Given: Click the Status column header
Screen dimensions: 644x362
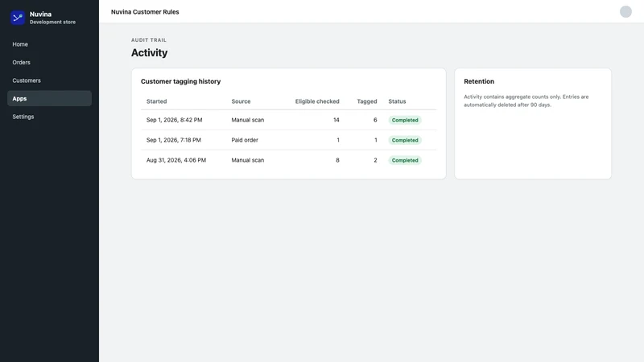Looking at the screenshot, I should [x=397, y=101].
